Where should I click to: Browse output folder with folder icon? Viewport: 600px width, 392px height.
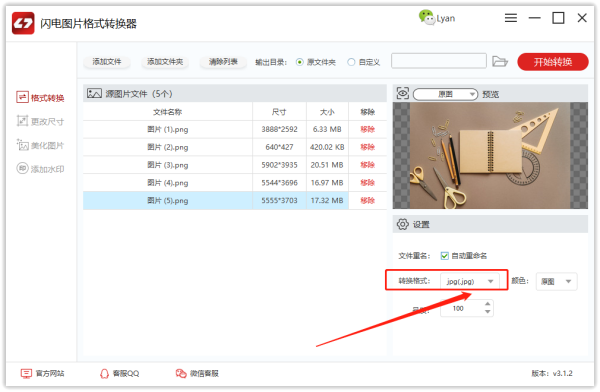(500, 61)
